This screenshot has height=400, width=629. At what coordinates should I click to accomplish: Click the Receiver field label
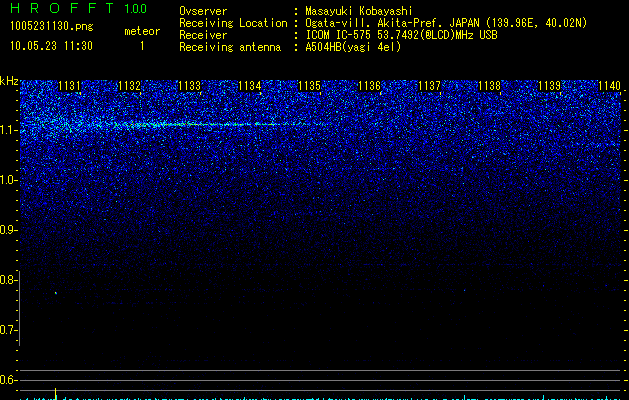pos(203,35)
